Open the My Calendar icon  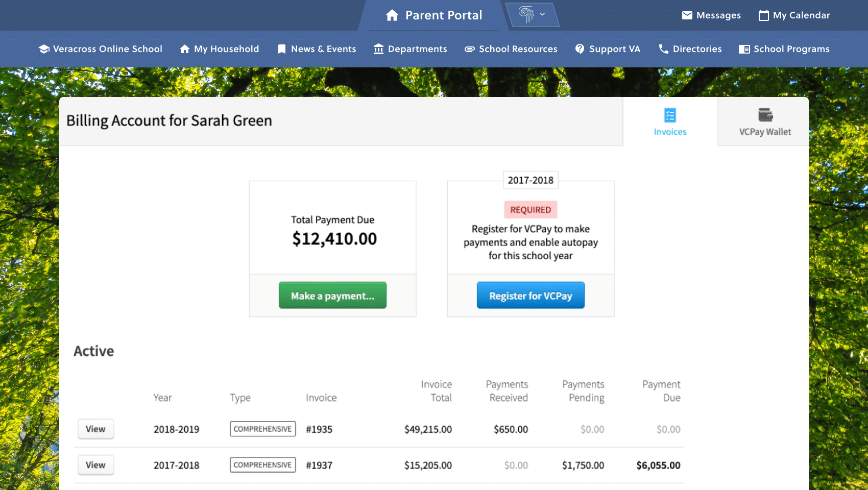[763, 15]
